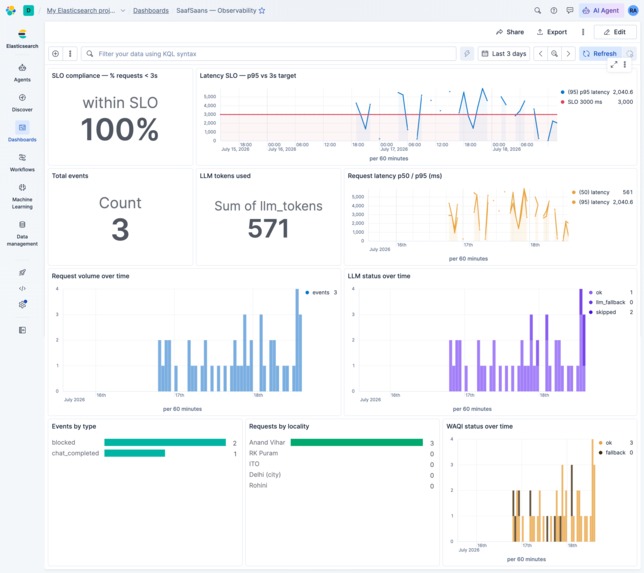Step time range backward
Viewport: 644px width, 573px height.
click(x=540, y=53)
